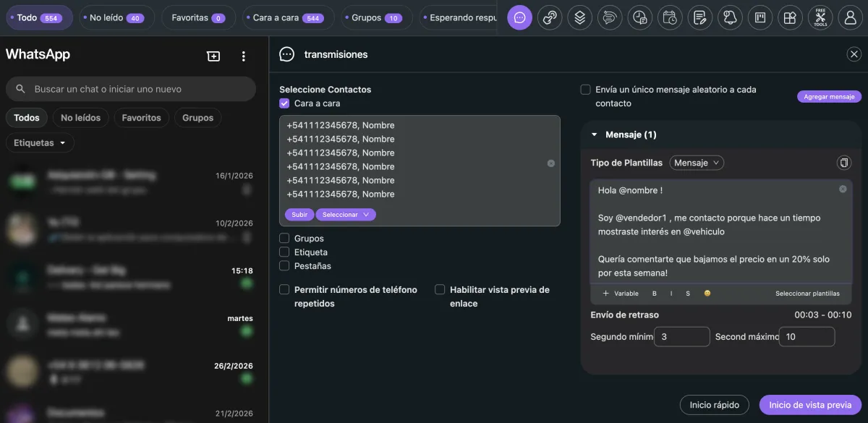The height and width of the screenshot is (423, 868).
Task: Click Inicio de vista previa button
Action: coord(810,405)
